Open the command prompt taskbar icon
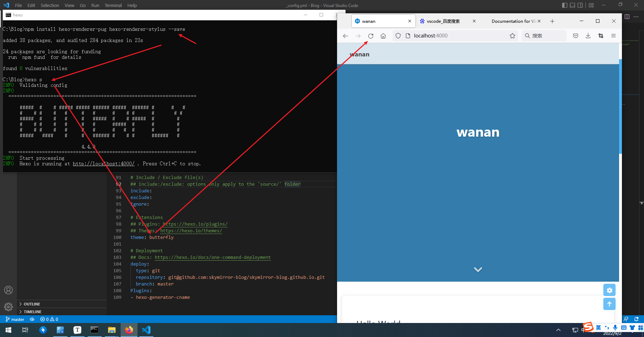 tap(94, 330)
